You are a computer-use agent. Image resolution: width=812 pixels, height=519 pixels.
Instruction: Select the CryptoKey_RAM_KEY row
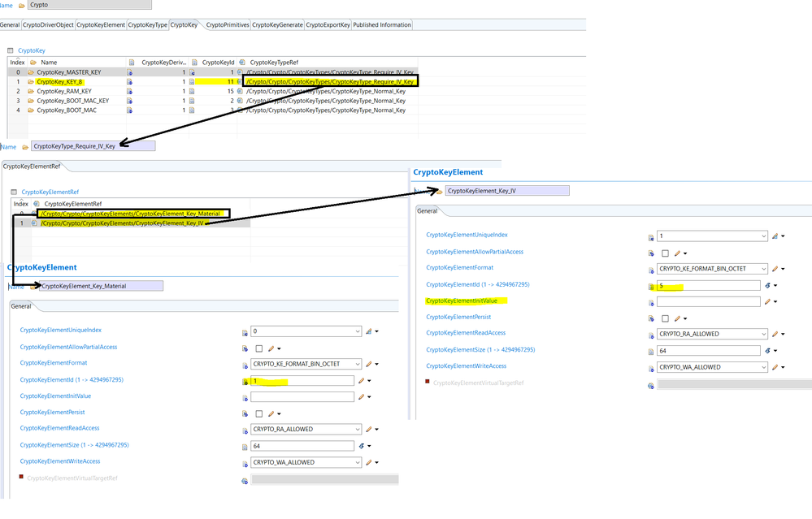point(212,91)
